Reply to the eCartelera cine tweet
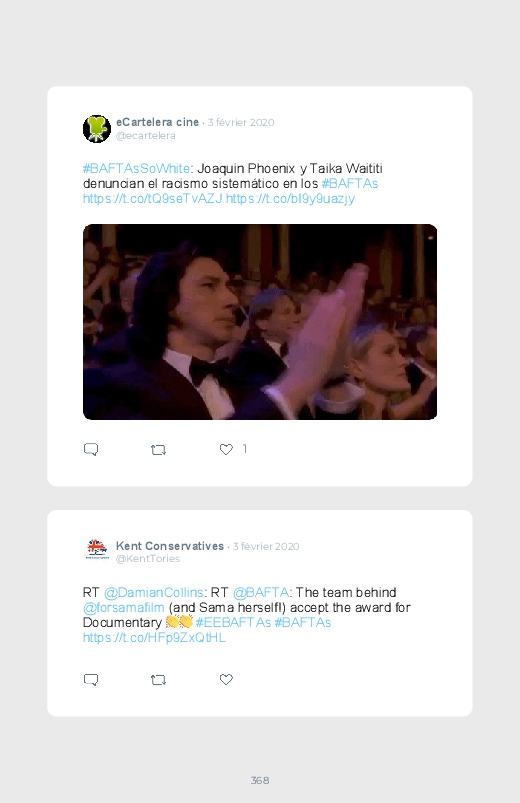520x803 pixels. [91, 450]
